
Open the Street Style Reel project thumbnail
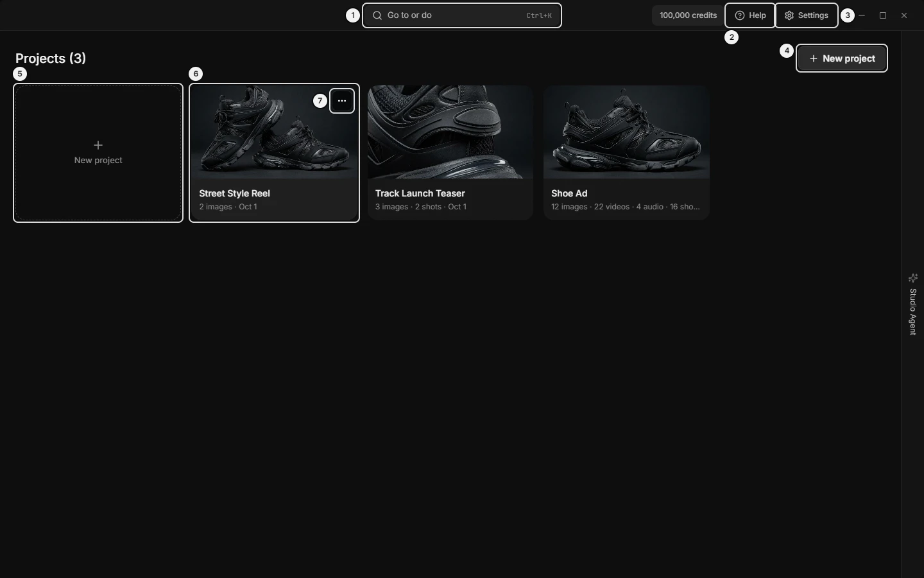point(275,132)
